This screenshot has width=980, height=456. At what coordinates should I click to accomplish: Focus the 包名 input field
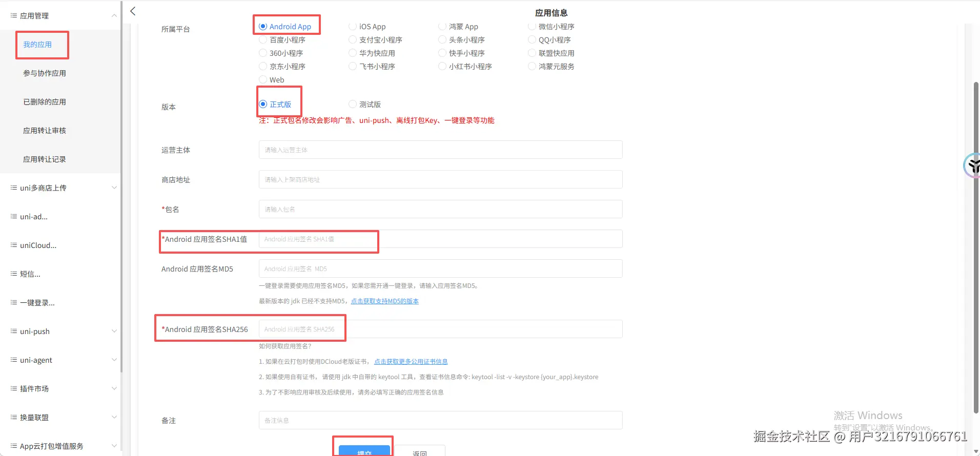pyautogui.click(x=441, y=210)
